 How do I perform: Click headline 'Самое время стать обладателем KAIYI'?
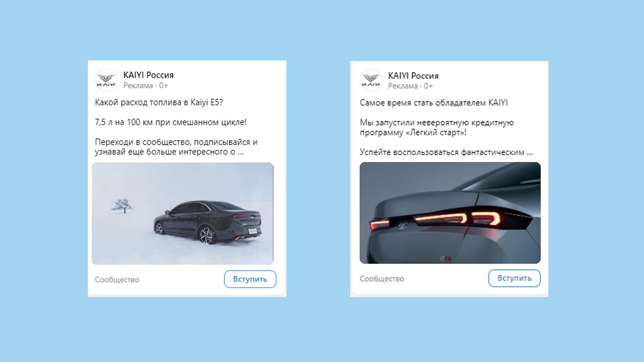coord(434,103)
